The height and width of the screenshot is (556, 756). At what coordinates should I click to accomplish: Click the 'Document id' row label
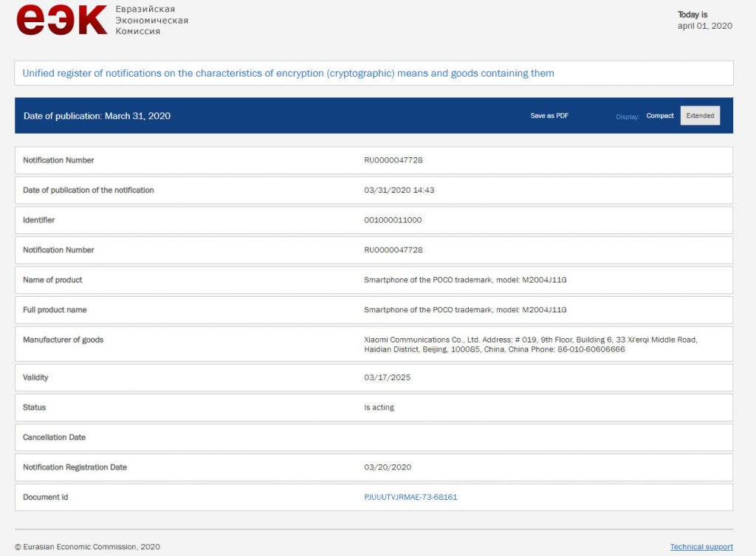(45, 497)
